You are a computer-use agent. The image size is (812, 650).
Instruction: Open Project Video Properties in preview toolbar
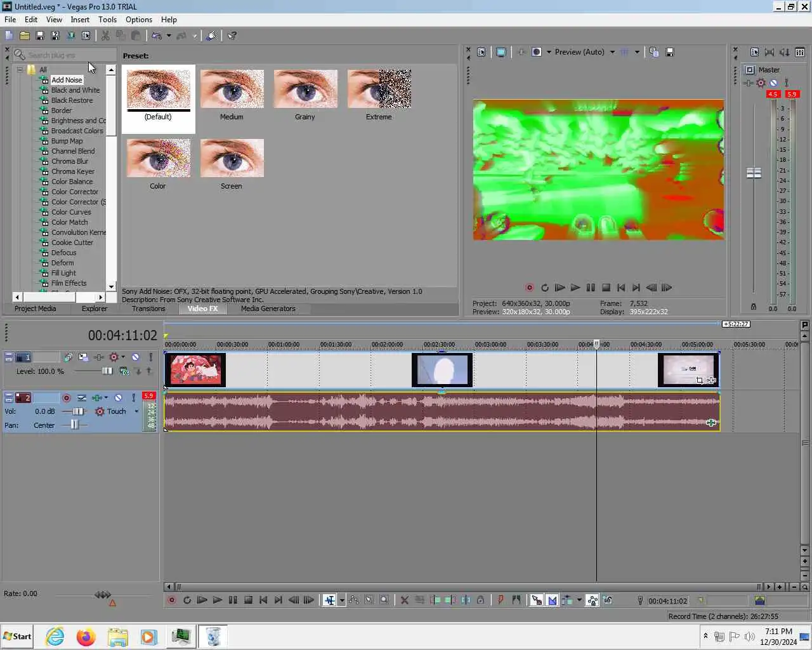pos(481,52)
